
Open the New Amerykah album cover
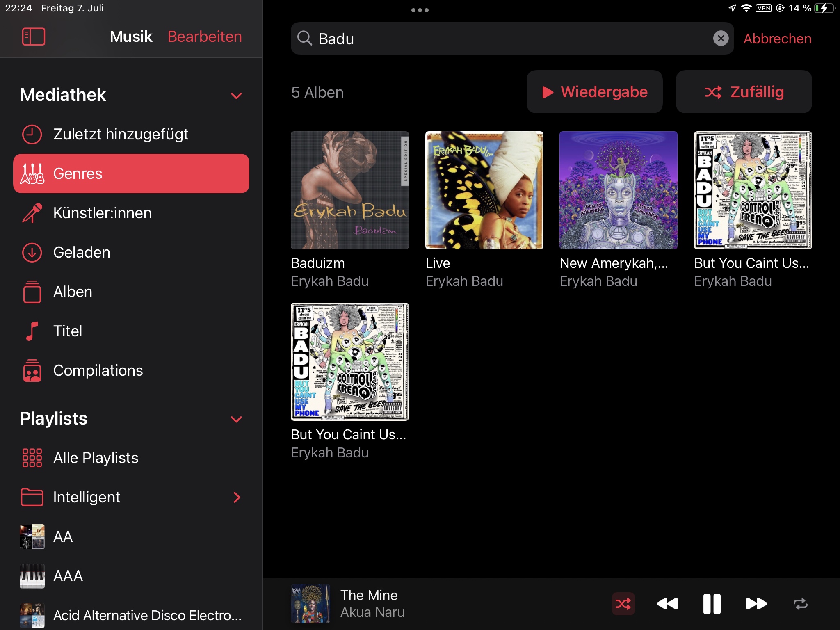pos(619,190)
